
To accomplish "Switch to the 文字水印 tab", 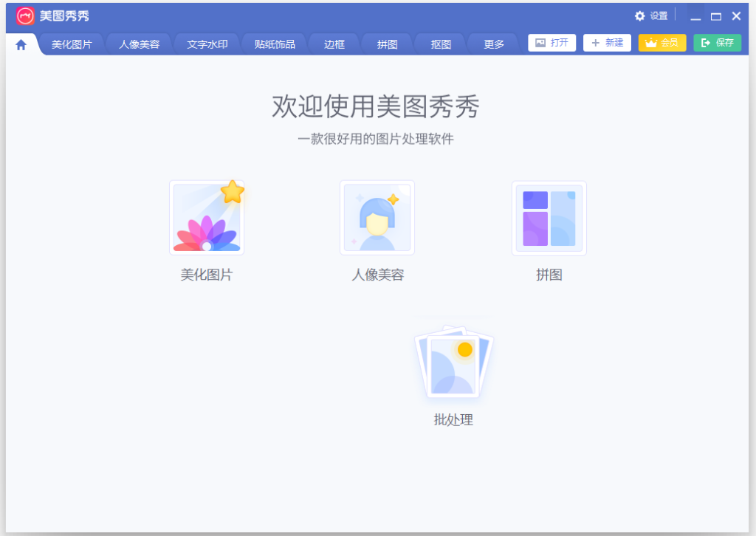I will point(207,43).
